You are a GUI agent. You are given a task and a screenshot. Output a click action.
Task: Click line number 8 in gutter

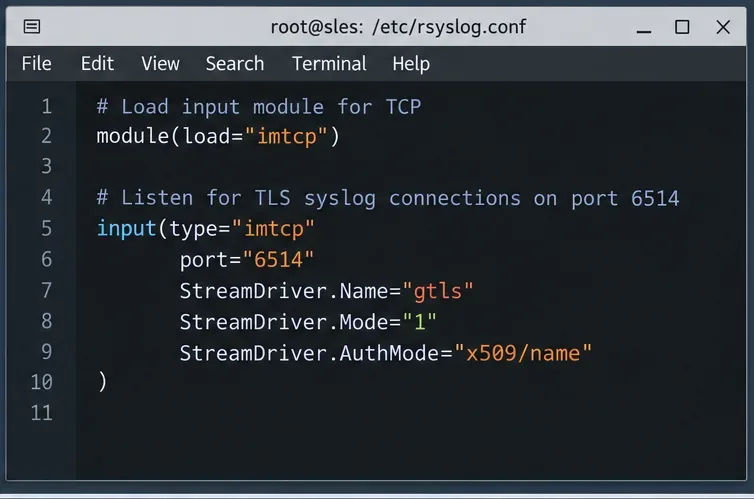pos(46,321)
